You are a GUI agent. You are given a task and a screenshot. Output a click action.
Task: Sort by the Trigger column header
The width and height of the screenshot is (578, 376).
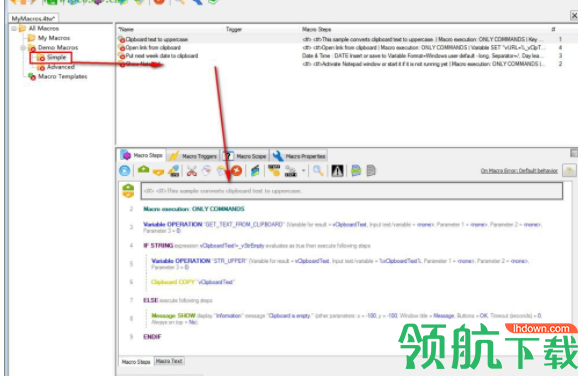(262, 29)
